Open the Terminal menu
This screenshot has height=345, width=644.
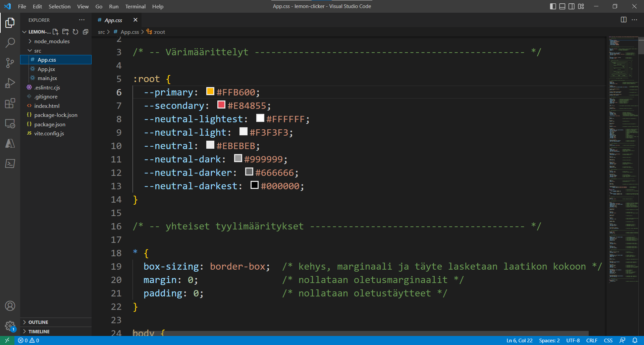pos(135,6)
